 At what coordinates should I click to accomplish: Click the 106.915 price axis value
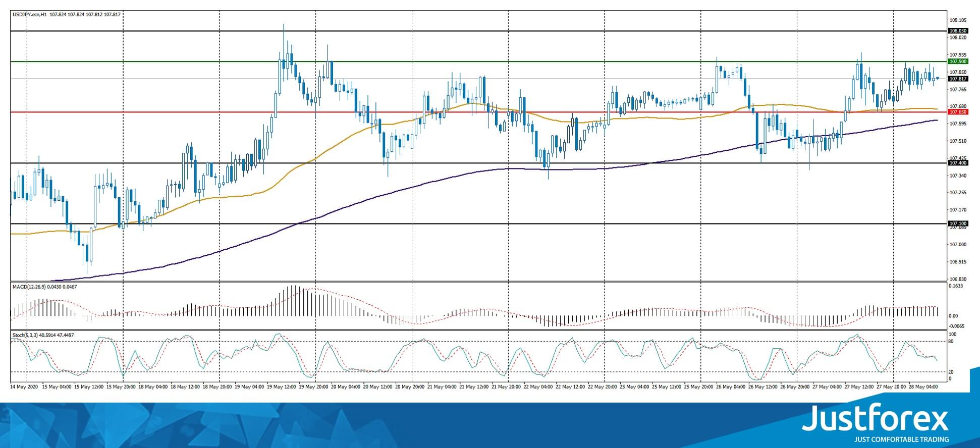(958, 262)
